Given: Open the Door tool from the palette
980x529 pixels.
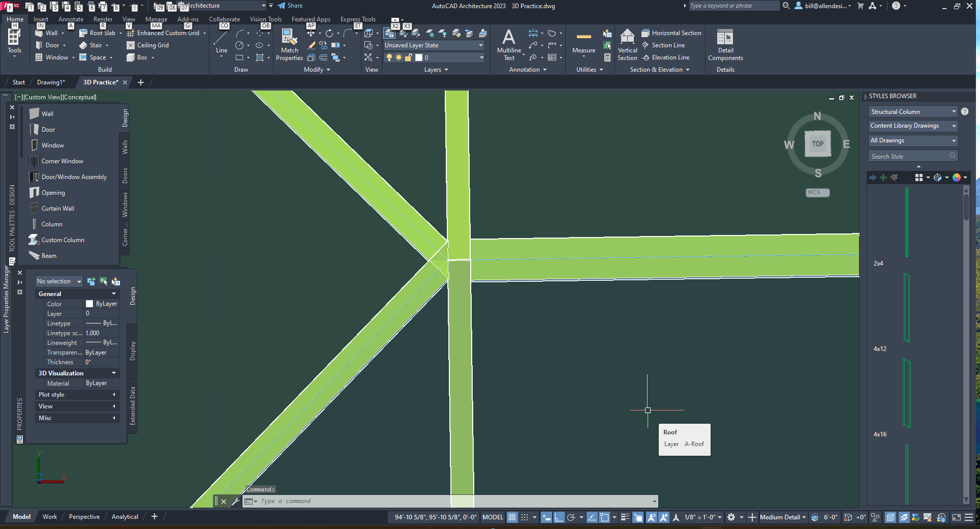Looking at the screenshot, I should (x=48, y=129).
